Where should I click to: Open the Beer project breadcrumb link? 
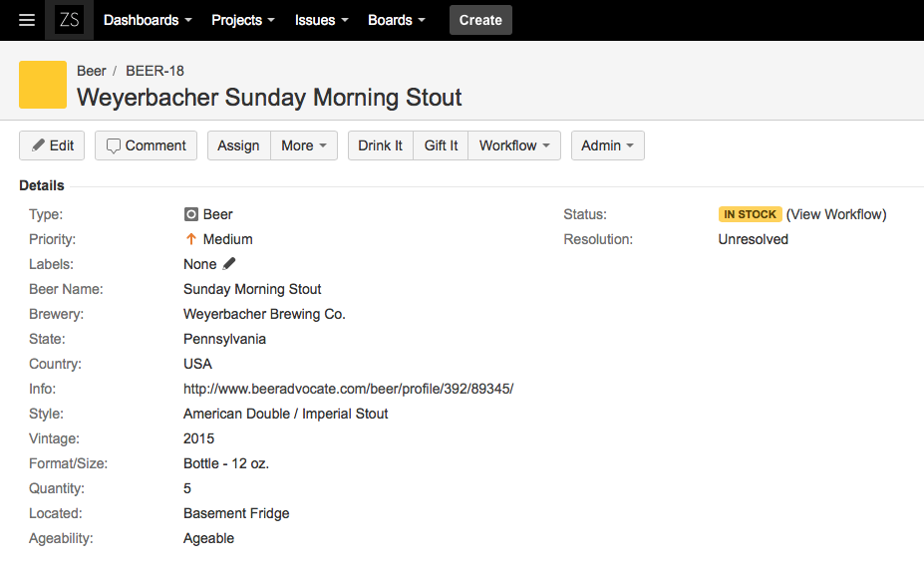coord(92,71)
